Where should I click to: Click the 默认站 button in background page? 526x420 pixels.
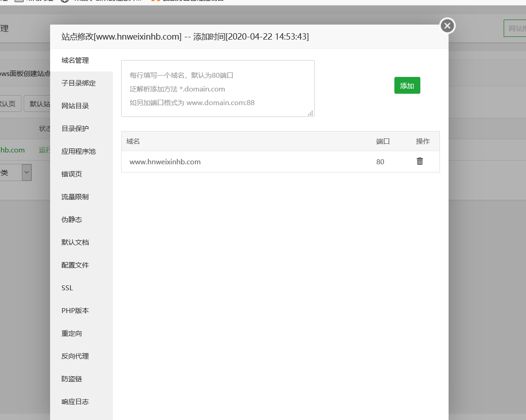[37, 104]
